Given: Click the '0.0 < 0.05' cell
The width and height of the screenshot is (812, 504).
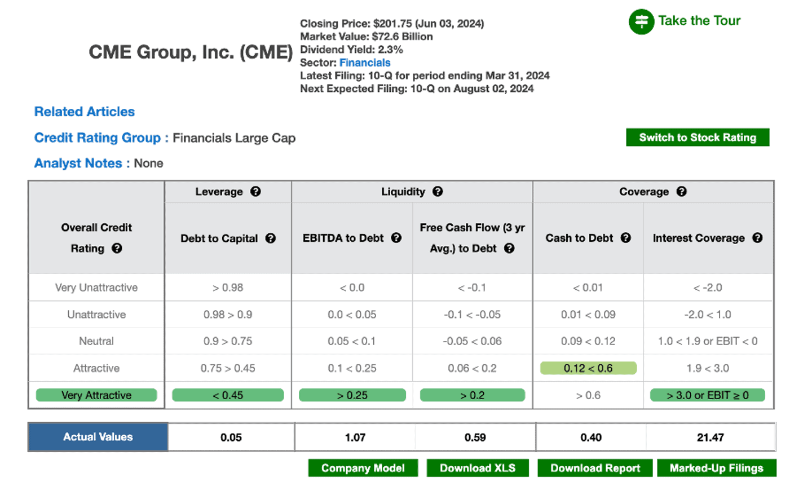Looking at the screenshot, I should tap(352, 315).
